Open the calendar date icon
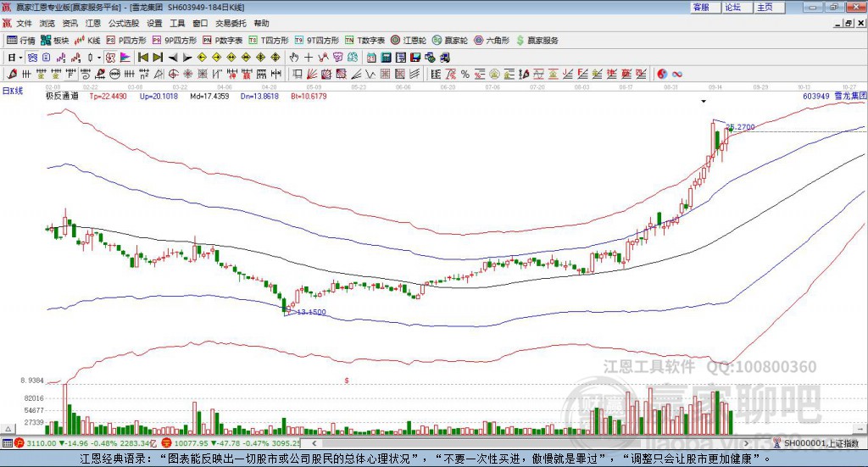This screenshot has height=467, width=868. click(x=371, y=57)
